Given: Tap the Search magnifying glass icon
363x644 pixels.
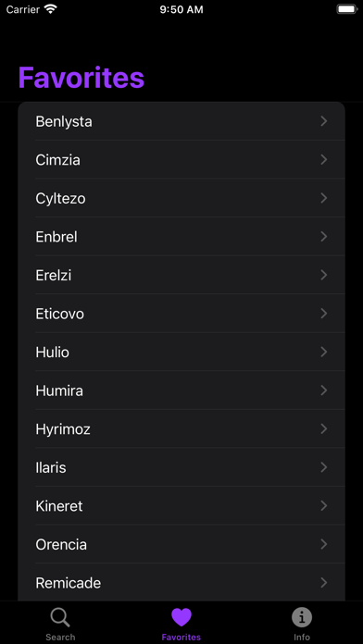Looking at the screenshot, I should (x=60, y=618).
